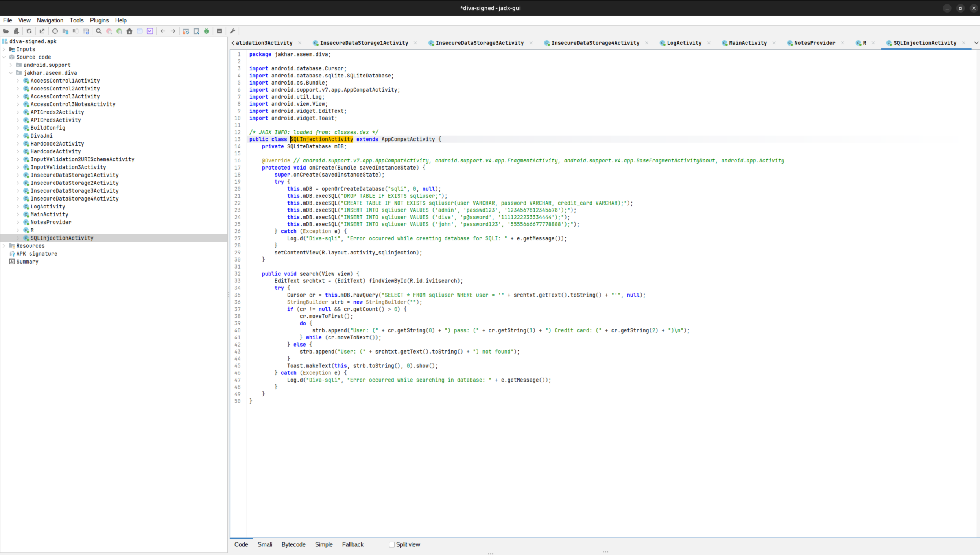
Task: Open the Plugins menu
Action: pyautogui.click(x=99, y=20)
